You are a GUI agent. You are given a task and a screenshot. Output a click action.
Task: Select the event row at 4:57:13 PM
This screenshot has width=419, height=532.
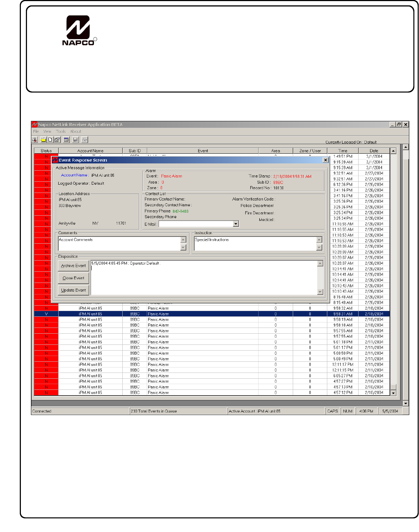(x=212, y=387)
